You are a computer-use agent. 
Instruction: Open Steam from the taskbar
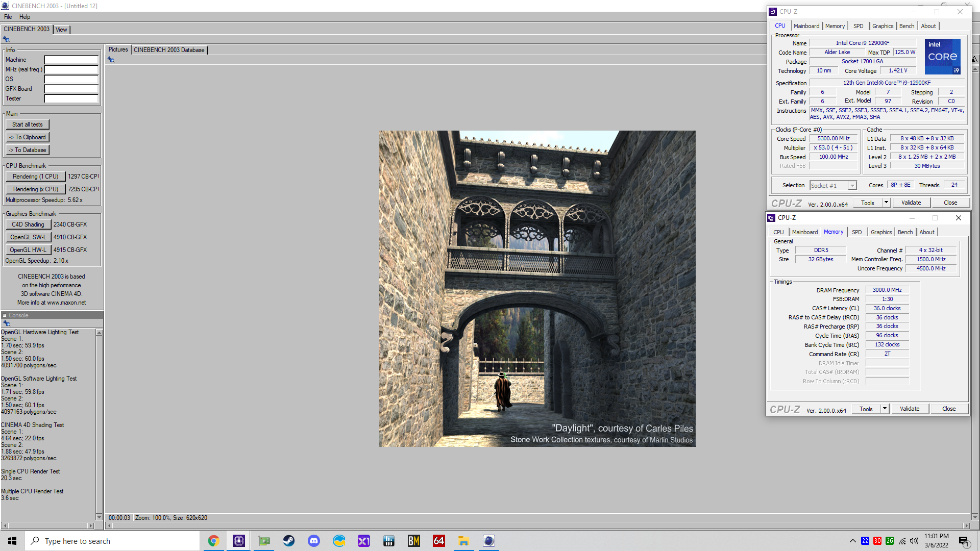click(x=289, y=541)
